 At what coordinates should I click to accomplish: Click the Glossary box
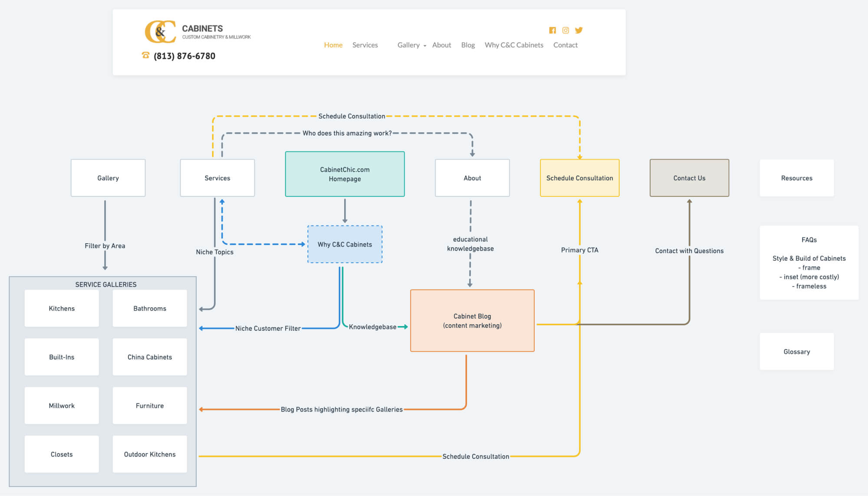pos(797,352)
